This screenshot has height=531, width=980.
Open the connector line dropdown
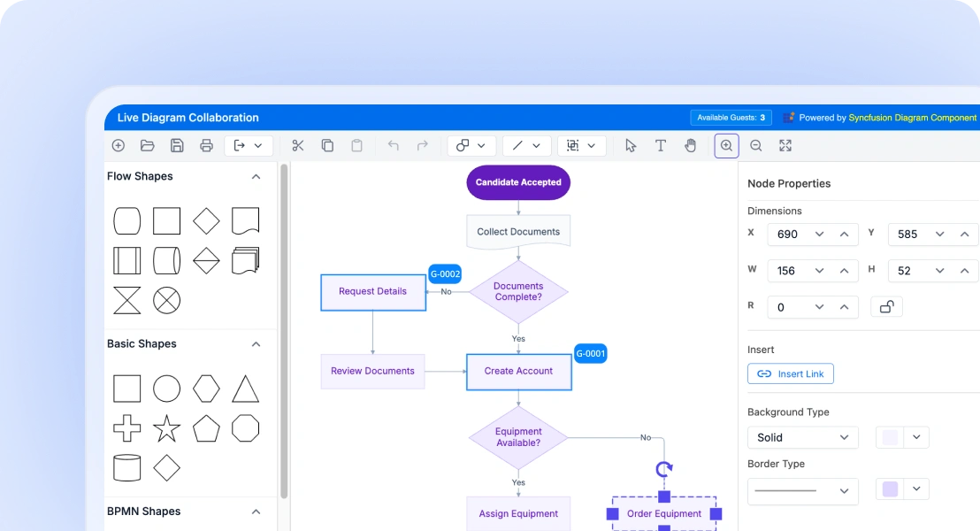pyautogui.click(x=526, y=146)
